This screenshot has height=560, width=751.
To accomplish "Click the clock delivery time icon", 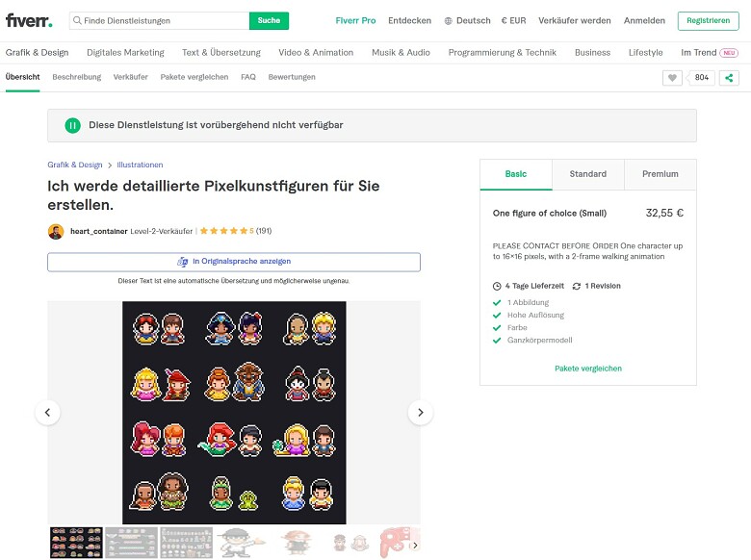I will tap(497, 286).
